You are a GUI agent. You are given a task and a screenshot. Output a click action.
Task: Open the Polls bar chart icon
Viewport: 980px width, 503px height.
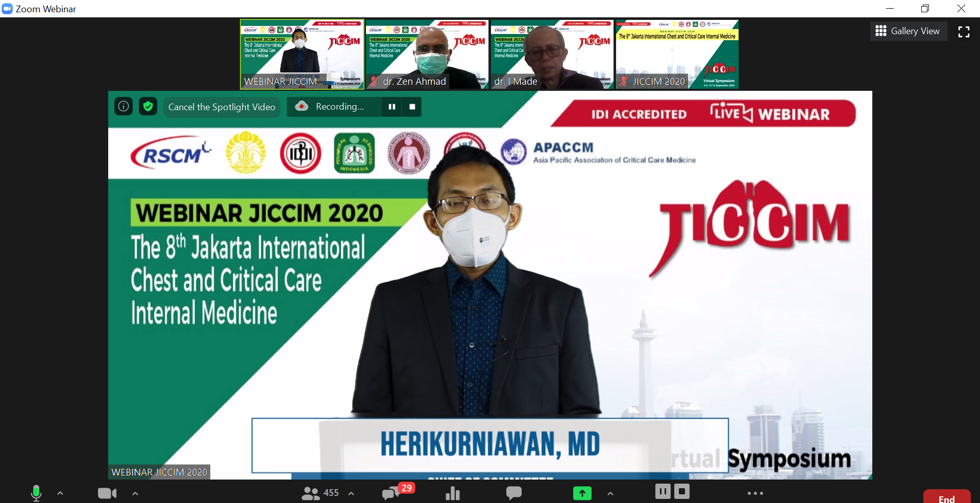(453, 493)
